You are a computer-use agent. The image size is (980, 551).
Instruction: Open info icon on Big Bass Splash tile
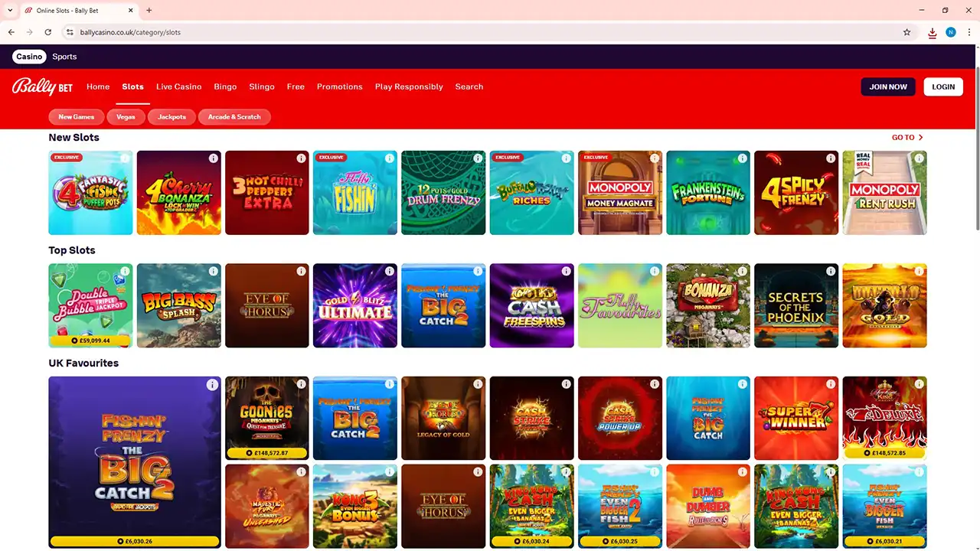coord(214,271)
